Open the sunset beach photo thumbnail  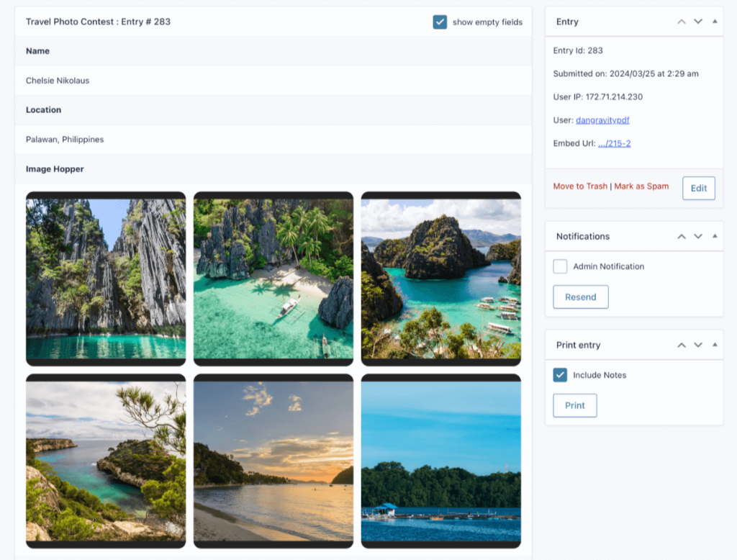pyautogui.click(x=273, y=461)
